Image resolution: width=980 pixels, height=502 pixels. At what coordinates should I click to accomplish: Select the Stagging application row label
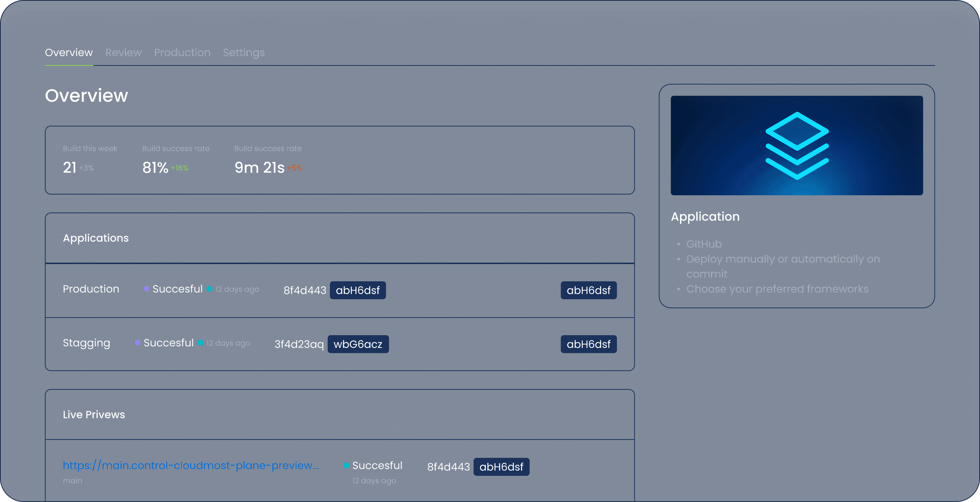pos(86,343)
